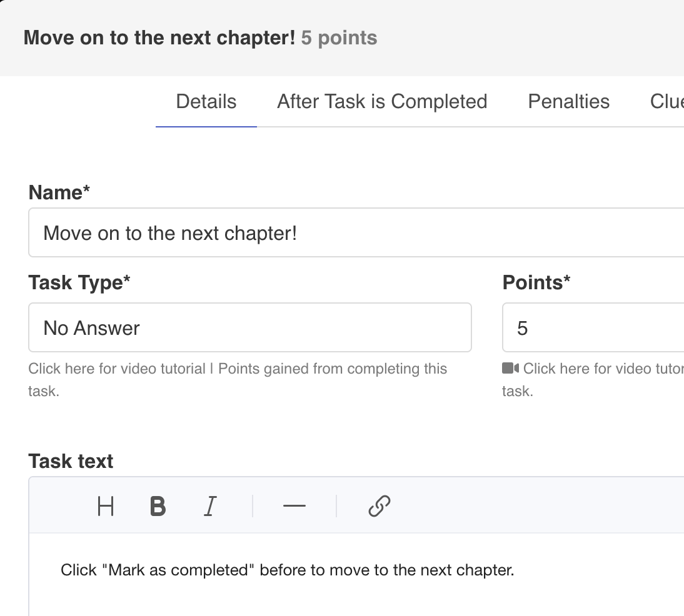
Task: Go to the Penalties tab
Action: [568, 102]
